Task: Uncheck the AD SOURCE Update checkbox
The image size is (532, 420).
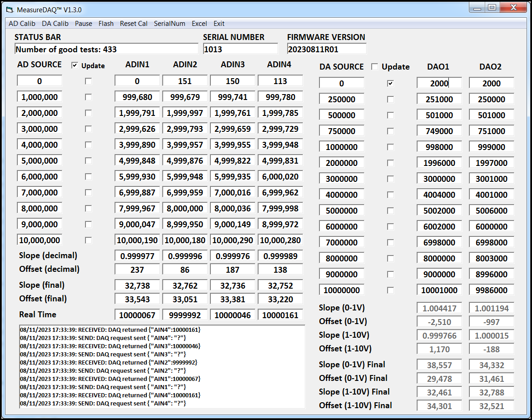Action: [x=75, y=65]
